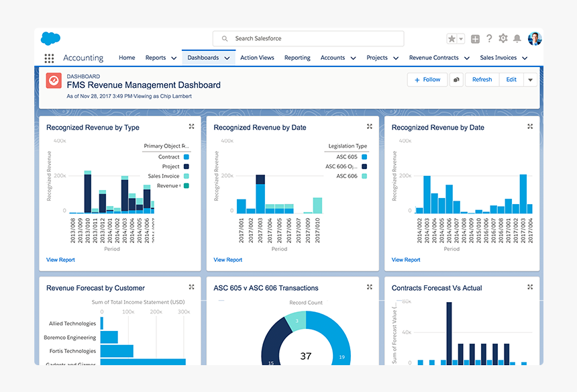Image resolution: width=577 pixels, height=392 pixels.
Task: Click the red dashboard gauge icon
Action: (x=54, y=81)
